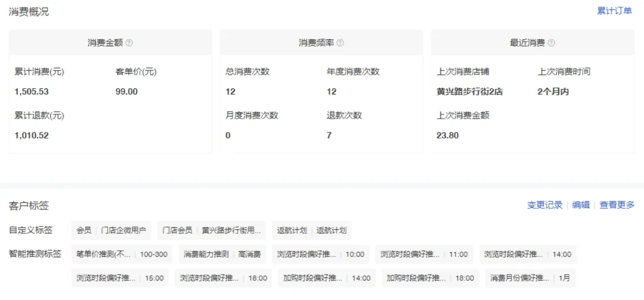Click help icon next to 消费金额

tap(129, 43)
